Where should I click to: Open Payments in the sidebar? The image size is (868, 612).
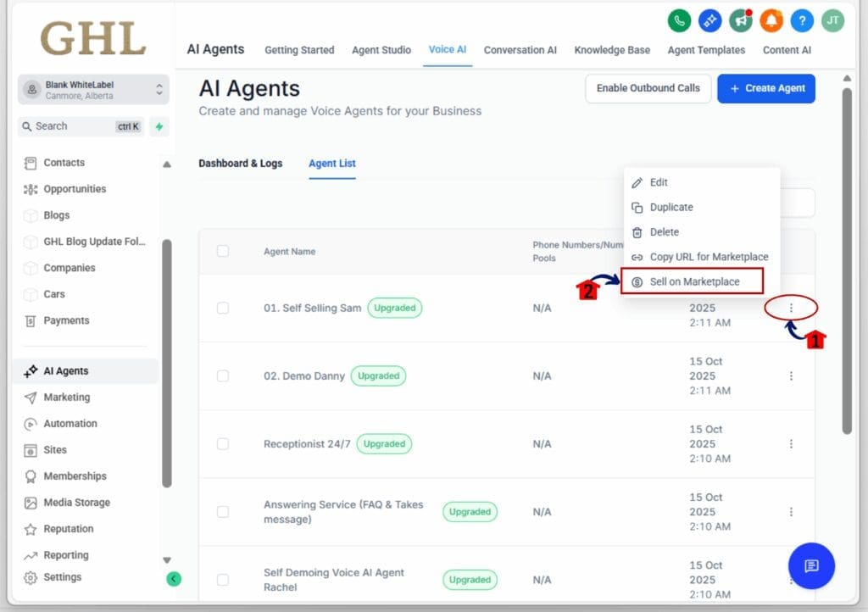66,320
